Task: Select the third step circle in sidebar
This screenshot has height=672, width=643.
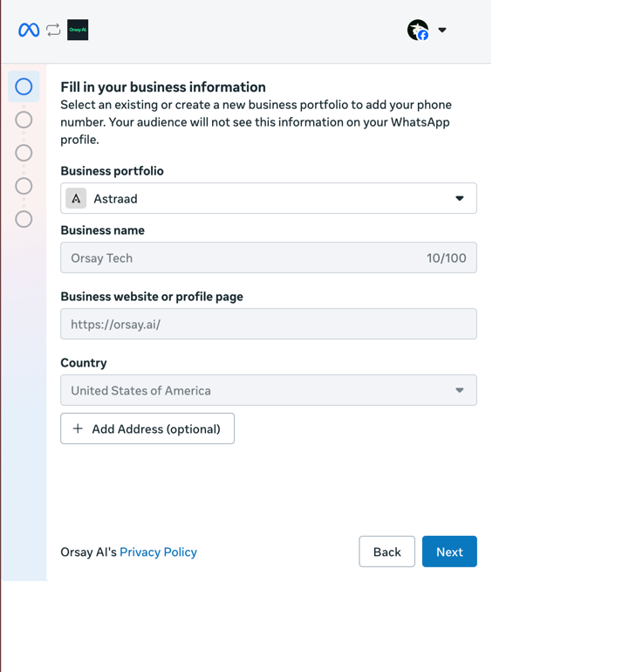Action: pyautogui.click(x=24, y=153)
